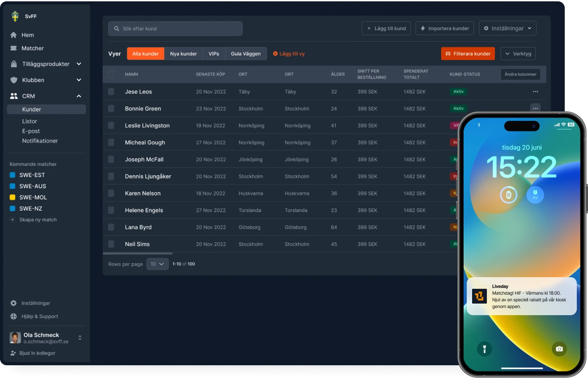The image size is (588, 380).
Task: Click the Hem home icon in sidebar
Action: coord(13,35)
